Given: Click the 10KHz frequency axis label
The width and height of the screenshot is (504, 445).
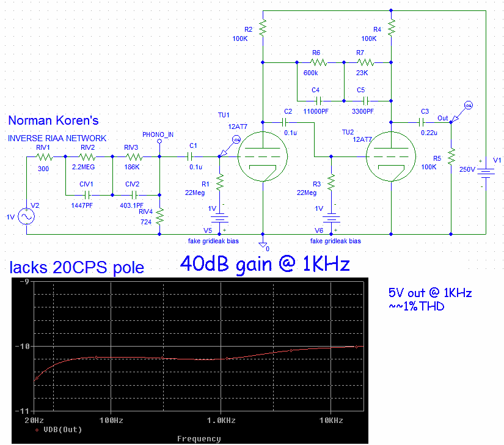Looking at the screenshot, I should tap(331, 420).
